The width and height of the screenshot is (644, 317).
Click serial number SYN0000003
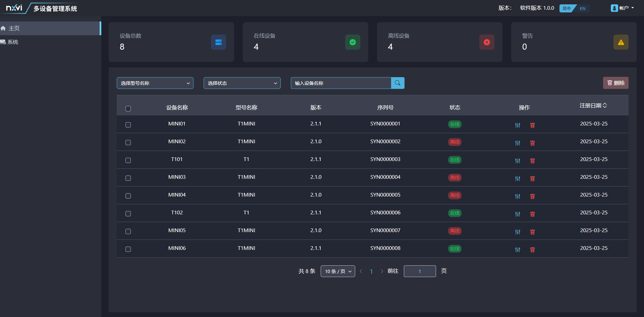[385, 159]
